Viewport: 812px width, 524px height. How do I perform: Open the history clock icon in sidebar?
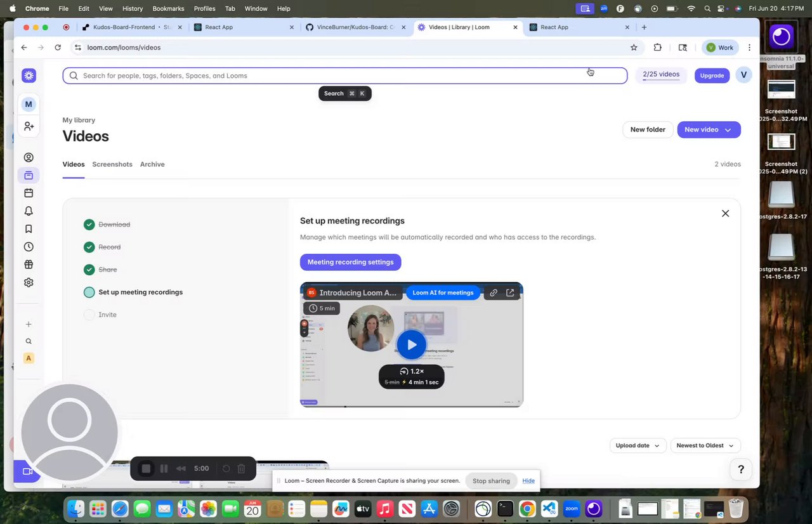point(29,247)
